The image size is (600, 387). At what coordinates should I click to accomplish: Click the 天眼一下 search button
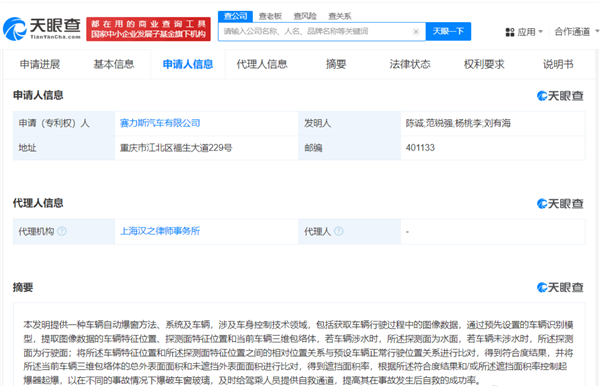pos(448,31)
